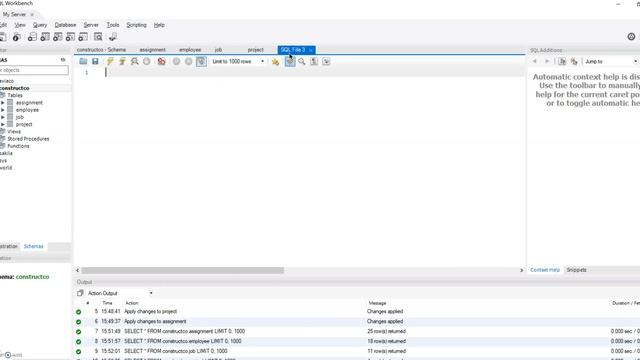Select the Views folder in schema tree

pyautogui.click(x=14, y=131)
